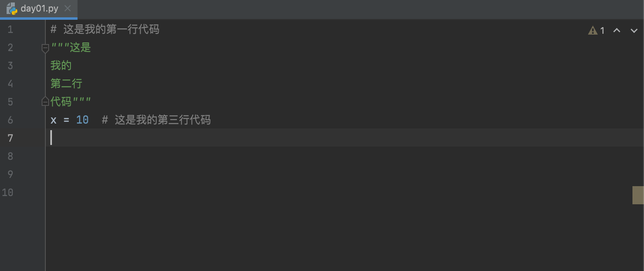Click line number 1 in the gutter
The height and width of the screenshot is (271, 644).
10,30
